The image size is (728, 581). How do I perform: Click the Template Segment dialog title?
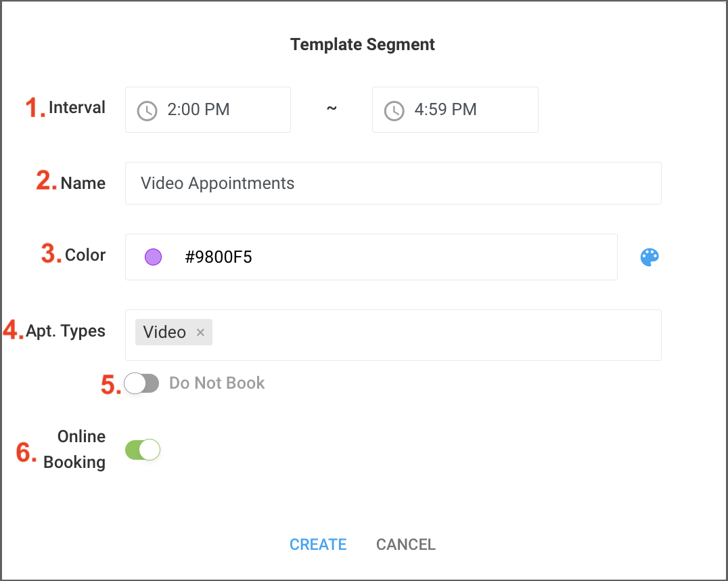pyautogui.click(x=363, y=45)
